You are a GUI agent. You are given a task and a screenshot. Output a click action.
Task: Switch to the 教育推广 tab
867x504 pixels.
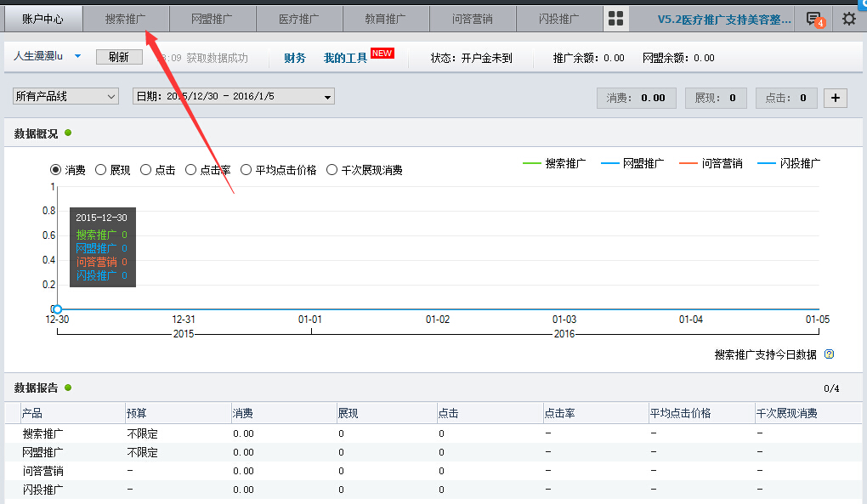[385, 19]
